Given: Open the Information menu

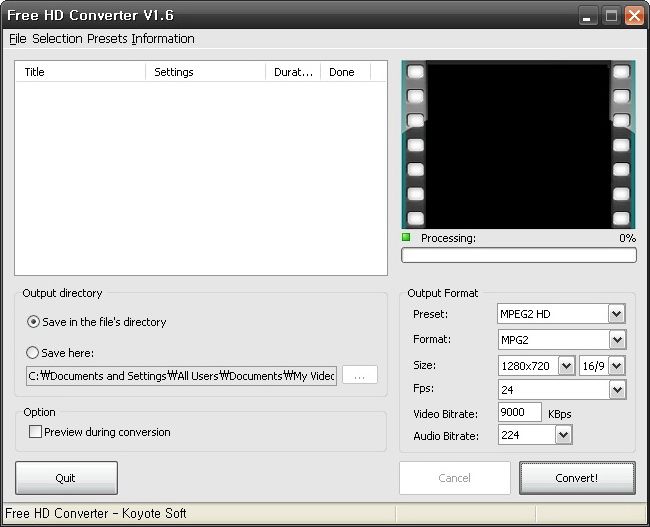Looking at the screenshot, I should tap(163, 39).
